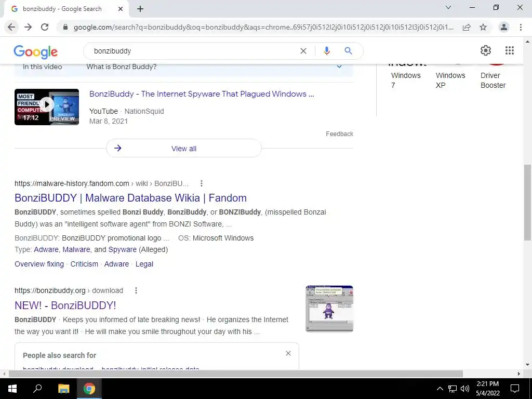Go forward with the browser forward arrow
The width and height of the screenshot is (532, 399).
point(28,27)
